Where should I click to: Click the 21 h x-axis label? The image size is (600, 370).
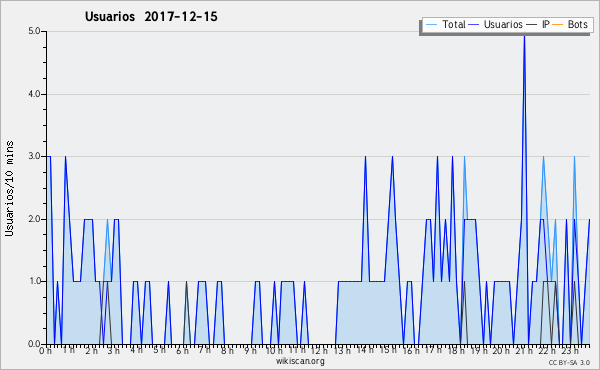[524, 351]
